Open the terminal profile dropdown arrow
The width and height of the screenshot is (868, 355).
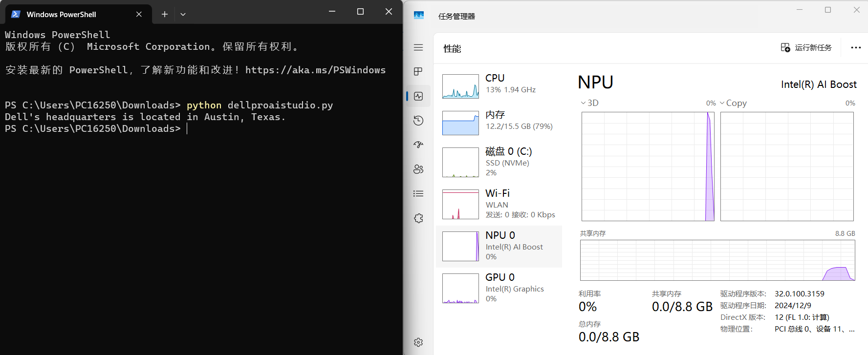[183, 14]
